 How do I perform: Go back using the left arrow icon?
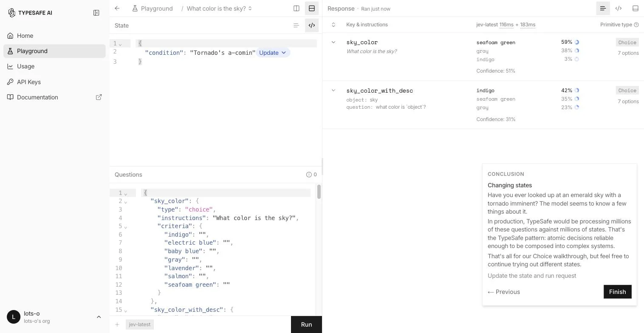[x=117, y=8]
